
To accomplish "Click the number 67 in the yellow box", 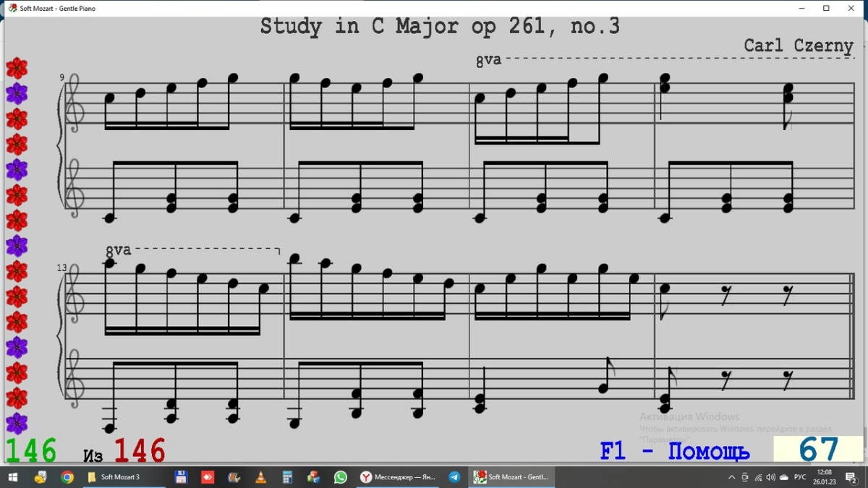I will coord(818,449).
